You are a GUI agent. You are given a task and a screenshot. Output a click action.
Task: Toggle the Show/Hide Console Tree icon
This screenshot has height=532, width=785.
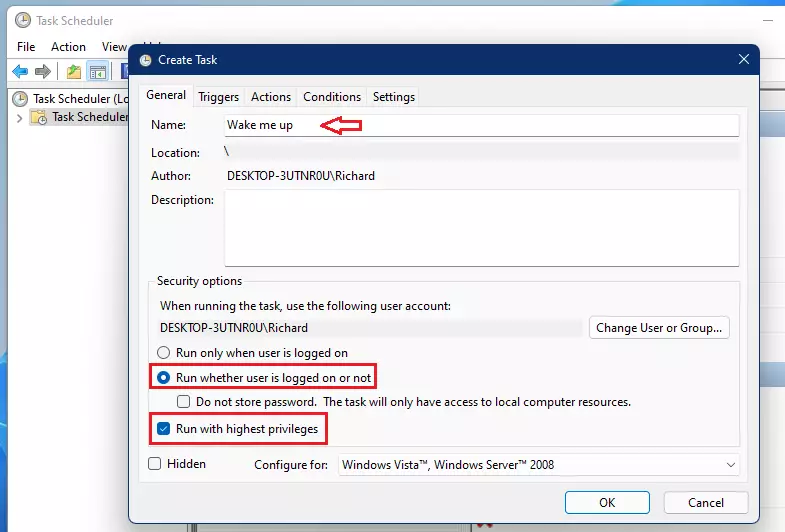coord(98,72)
